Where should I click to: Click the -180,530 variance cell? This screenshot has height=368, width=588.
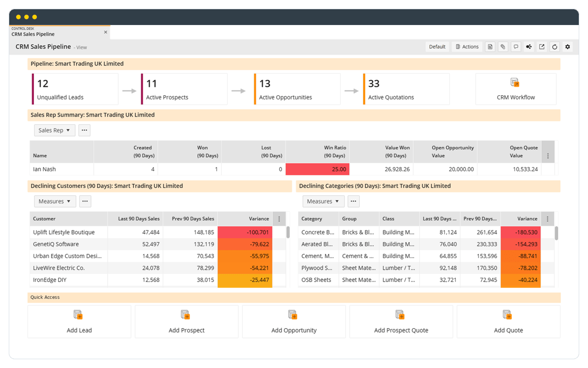coord(520,232)
